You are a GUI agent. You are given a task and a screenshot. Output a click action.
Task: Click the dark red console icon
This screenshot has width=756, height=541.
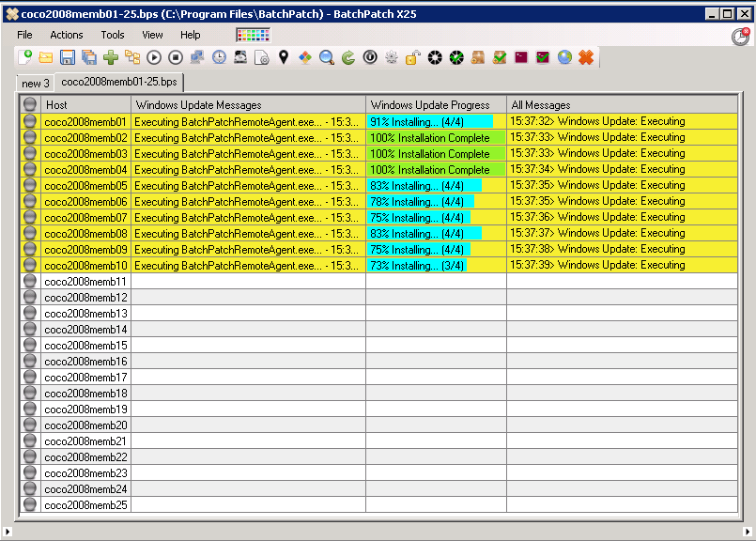coord(521,57)
